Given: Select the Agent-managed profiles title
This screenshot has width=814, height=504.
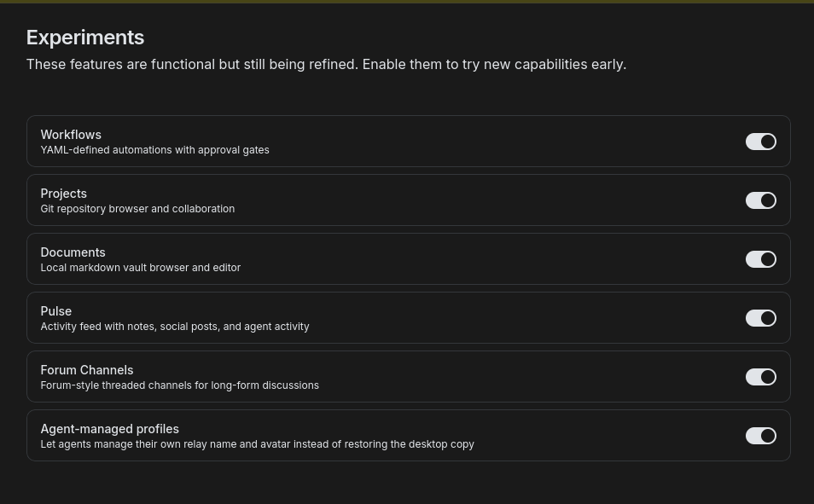Looking at the screenshot, I should click(110, 429).
